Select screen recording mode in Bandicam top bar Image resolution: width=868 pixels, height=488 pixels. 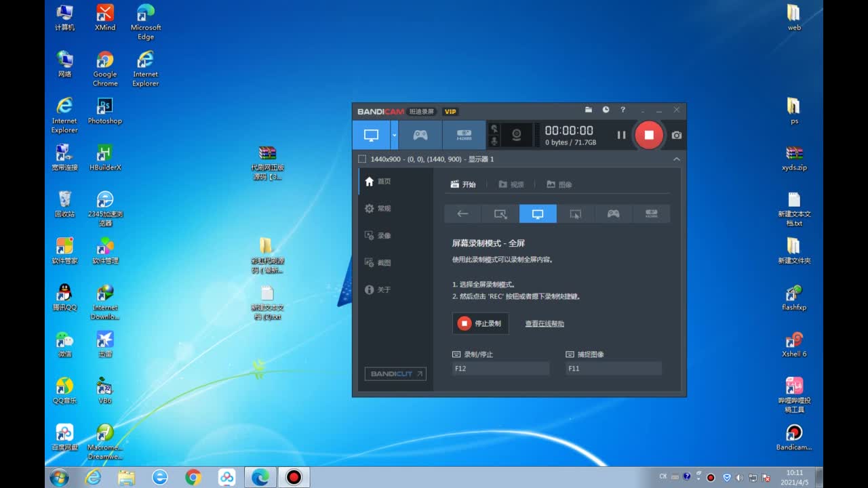[x=371, y=135]
